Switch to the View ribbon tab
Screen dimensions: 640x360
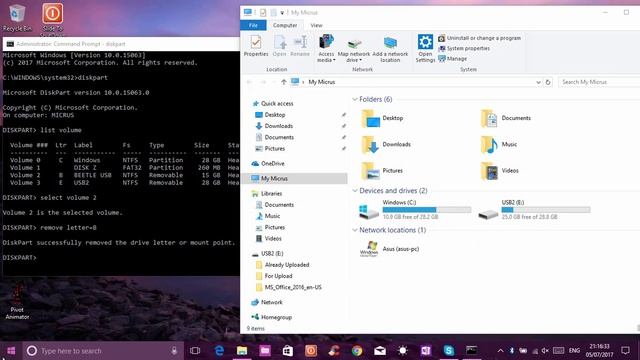click(316, 25)
